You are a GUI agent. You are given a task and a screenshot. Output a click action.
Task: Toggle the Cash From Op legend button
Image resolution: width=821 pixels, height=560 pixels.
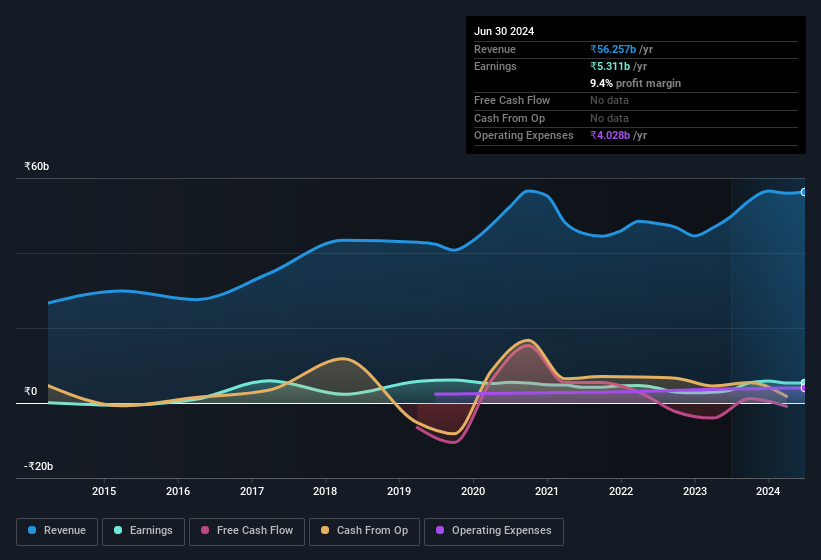364,531
